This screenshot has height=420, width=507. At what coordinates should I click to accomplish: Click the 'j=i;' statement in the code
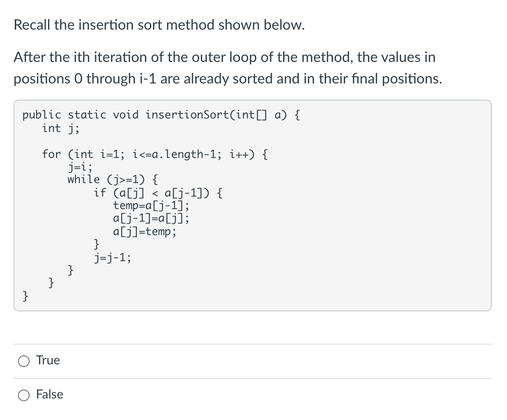[x=80, y=167]
